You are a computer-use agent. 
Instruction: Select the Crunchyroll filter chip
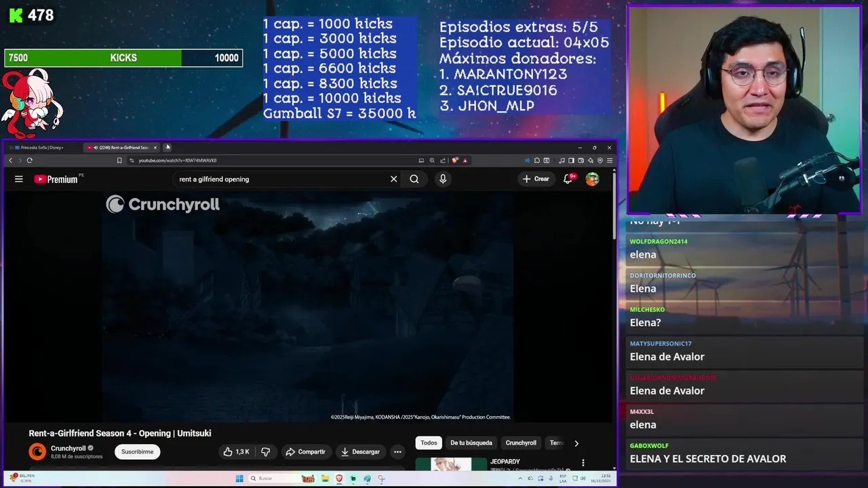[x=521, y=443]
